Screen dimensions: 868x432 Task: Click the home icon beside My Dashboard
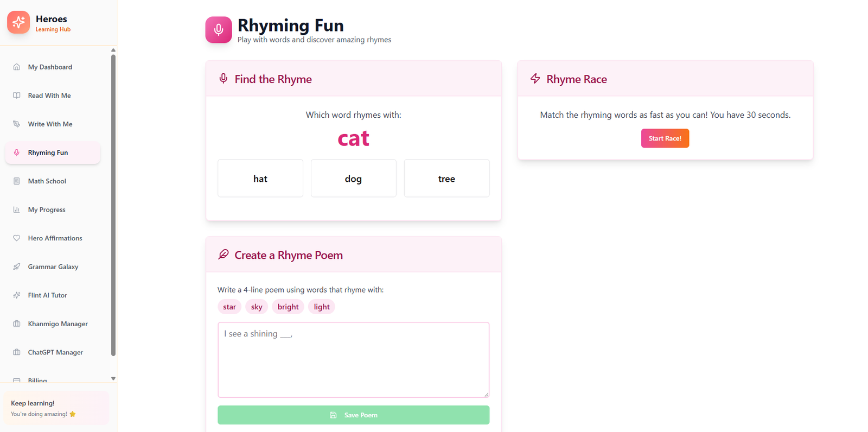click(17, 67)
